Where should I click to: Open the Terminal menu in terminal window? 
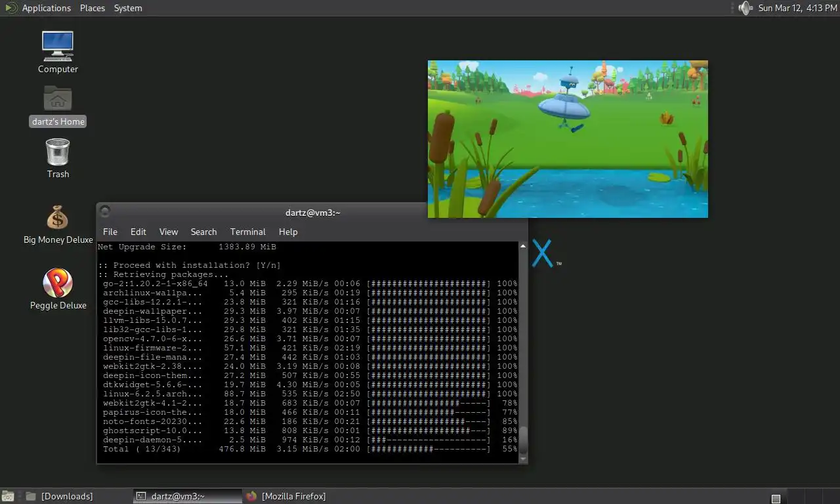click(248, 232)
